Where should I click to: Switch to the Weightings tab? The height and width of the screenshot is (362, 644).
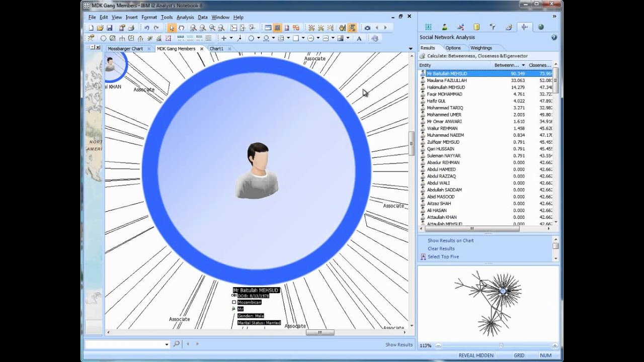[481, 48]
